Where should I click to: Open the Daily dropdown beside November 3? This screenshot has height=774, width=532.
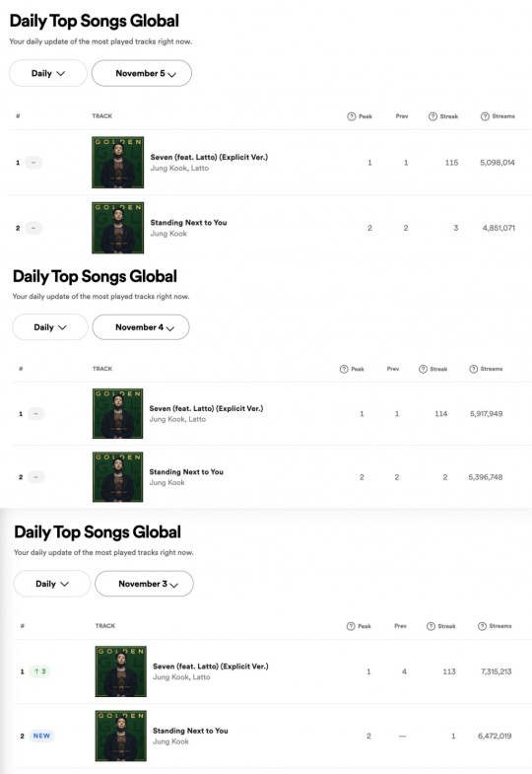pyautogui.click(x=52, y=584)
